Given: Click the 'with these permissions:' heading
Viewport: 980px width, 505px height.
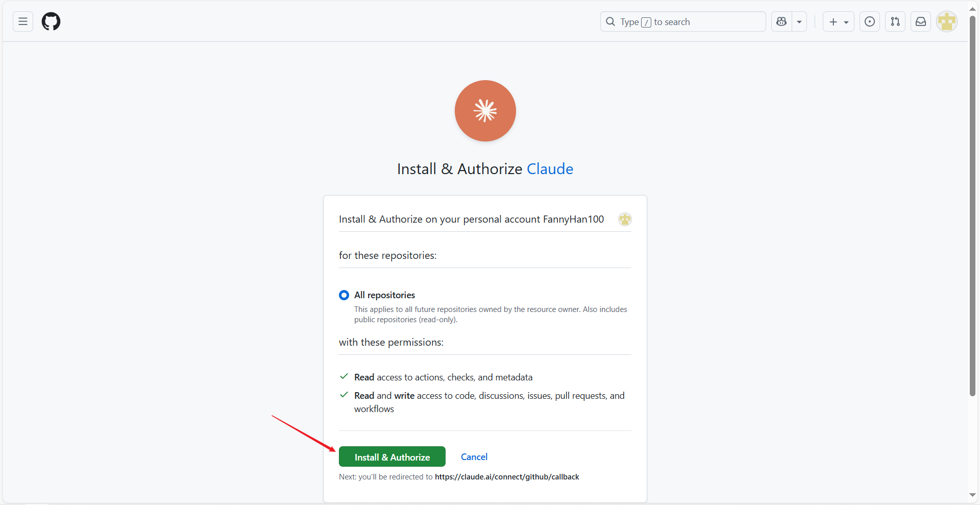Looking at the screenshot, I should coord(391,342).
